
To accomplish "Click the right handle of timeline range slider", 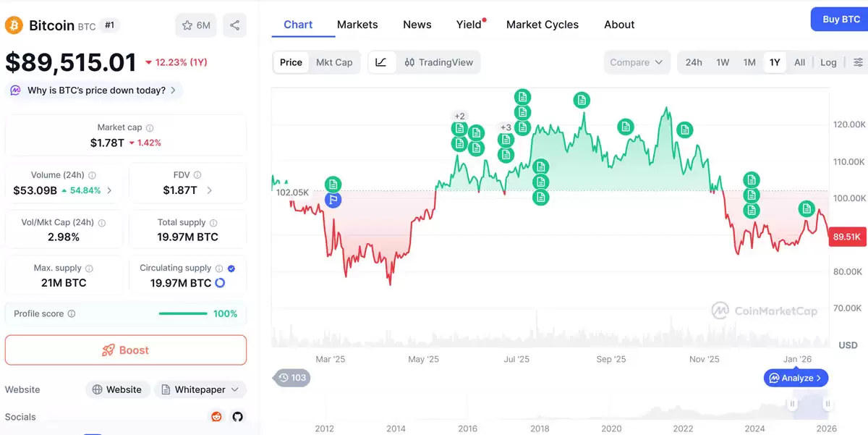I will tap(827, 405).
